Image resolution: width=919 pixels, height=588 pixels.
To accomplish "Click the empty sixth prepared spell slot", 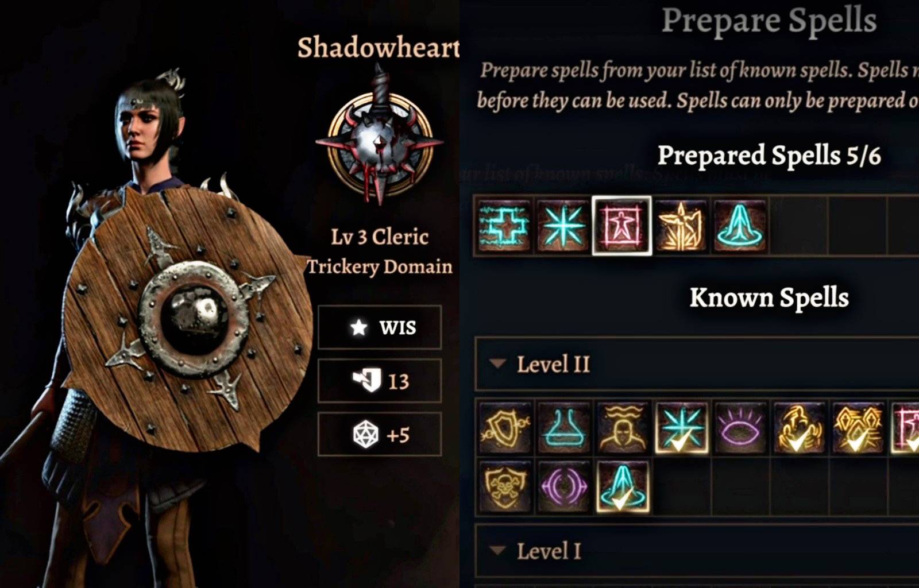I will tap(799, 226).
